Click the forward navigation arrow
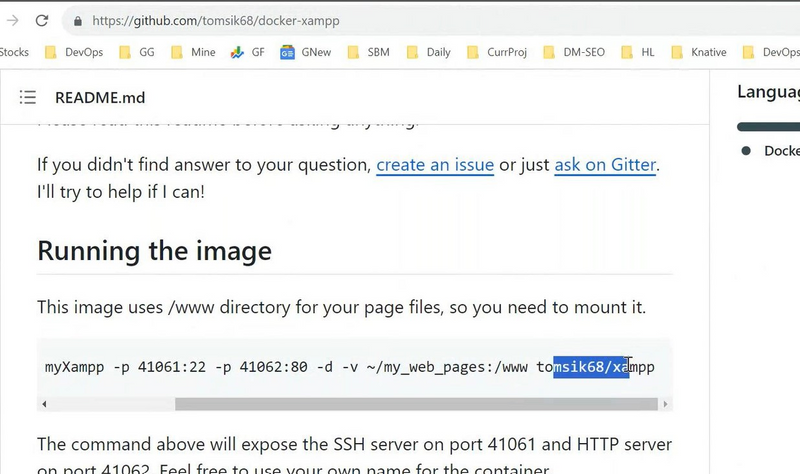The image size is (800, 474). (x=12, y=20)
